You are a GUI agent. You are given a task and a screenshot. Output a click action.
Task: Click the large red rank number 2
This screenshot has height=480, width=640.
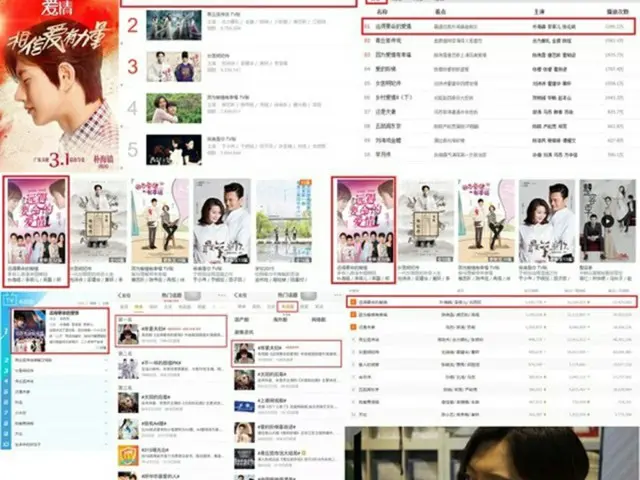click(133, 25)
